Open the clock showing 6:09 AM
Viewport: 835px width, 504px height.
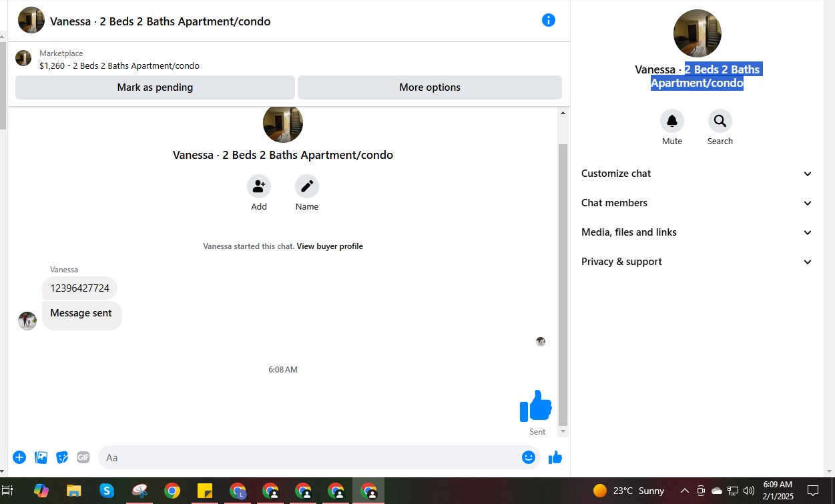pyautogui.click(x=778, y=491)
